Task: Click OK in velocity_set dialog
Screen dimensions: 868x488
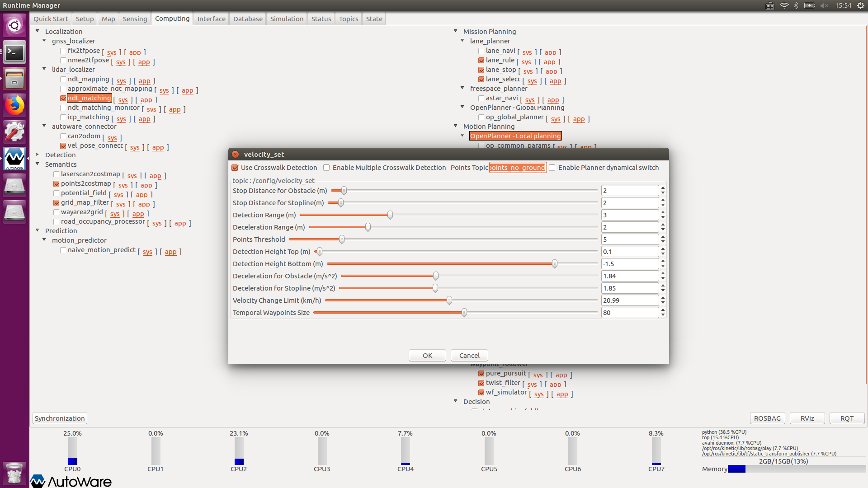Action: pyautogui.click(x=427, y=356)
